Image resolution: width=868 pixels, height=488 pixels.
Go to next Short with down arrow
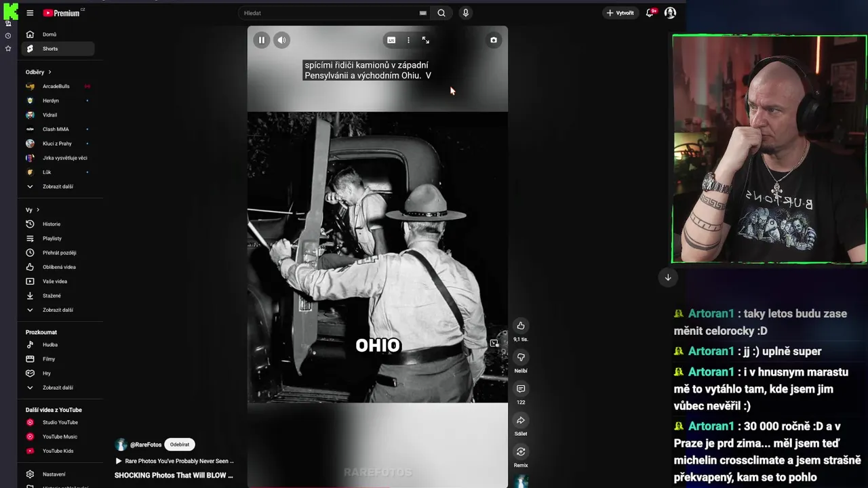point(668,277)
